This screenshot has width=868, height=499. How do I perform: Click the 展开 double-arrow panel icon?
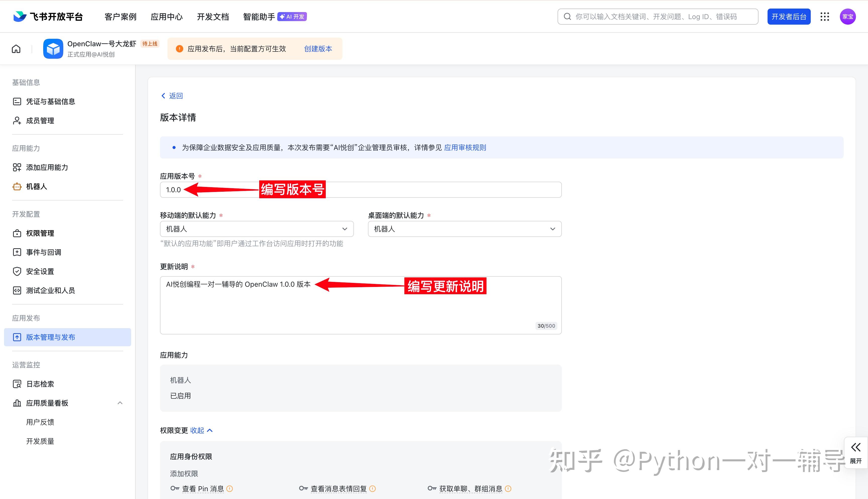click(855, 447)
